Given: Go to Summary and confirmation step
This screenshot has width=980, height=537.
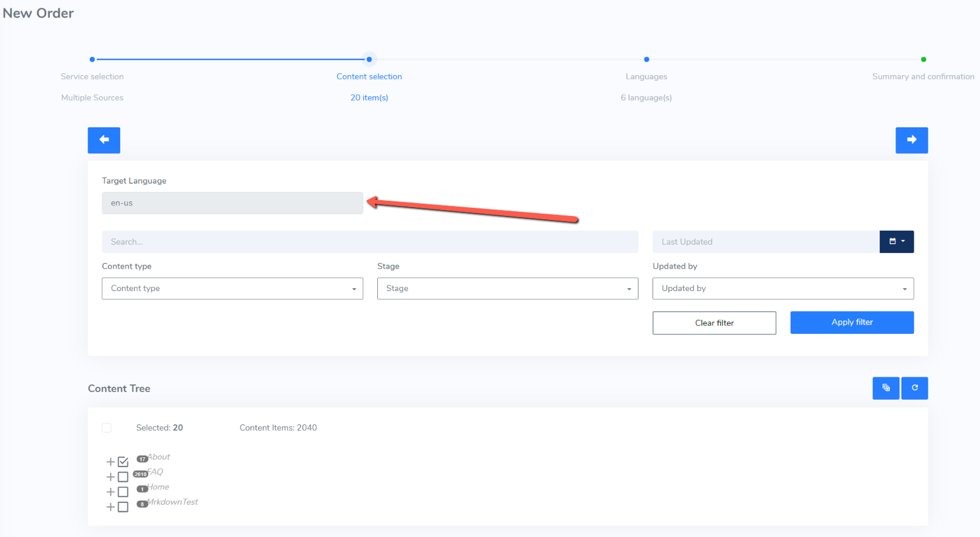Looking at the screenshot, I should coord(923,77).
